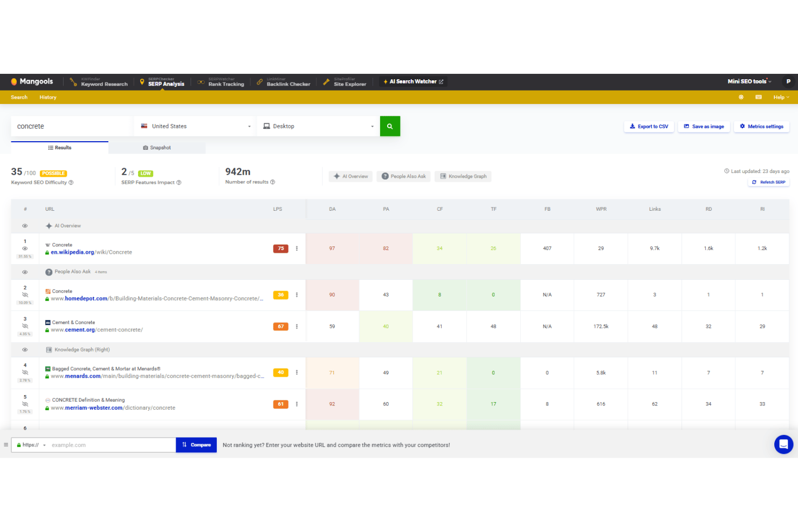The height and width of the screenshot is (532, 798).
Task: Click the People Also Ask feature chip
Action: point(403,176)
